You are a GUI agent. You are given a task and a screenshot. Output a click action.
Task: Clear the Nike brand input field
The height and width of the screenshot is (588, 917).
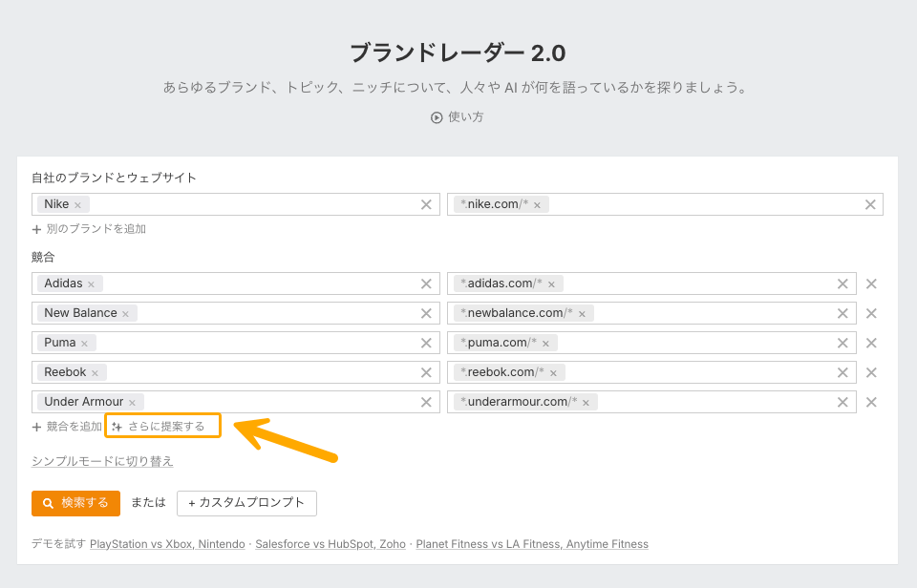click(x=426, y=204)
